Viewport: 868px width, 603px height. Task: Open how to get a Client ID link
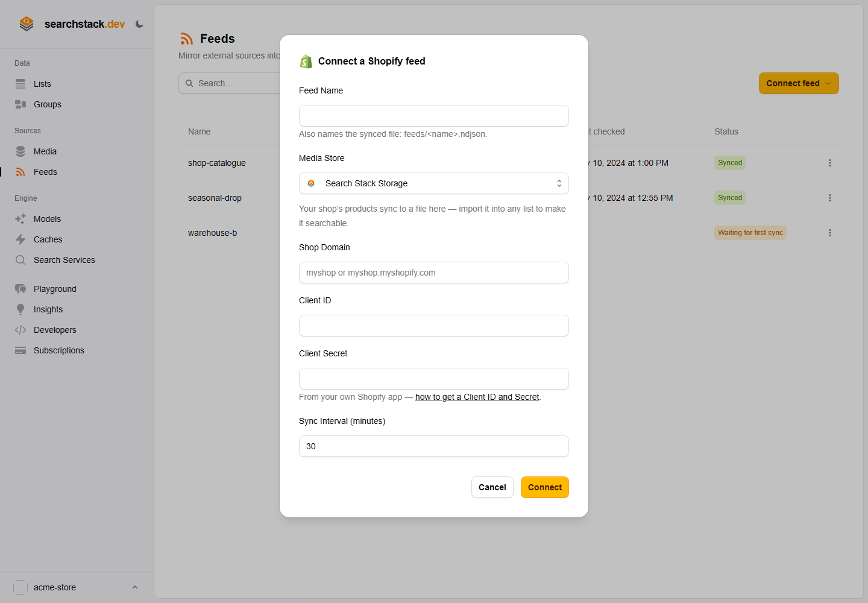point(477,397)
